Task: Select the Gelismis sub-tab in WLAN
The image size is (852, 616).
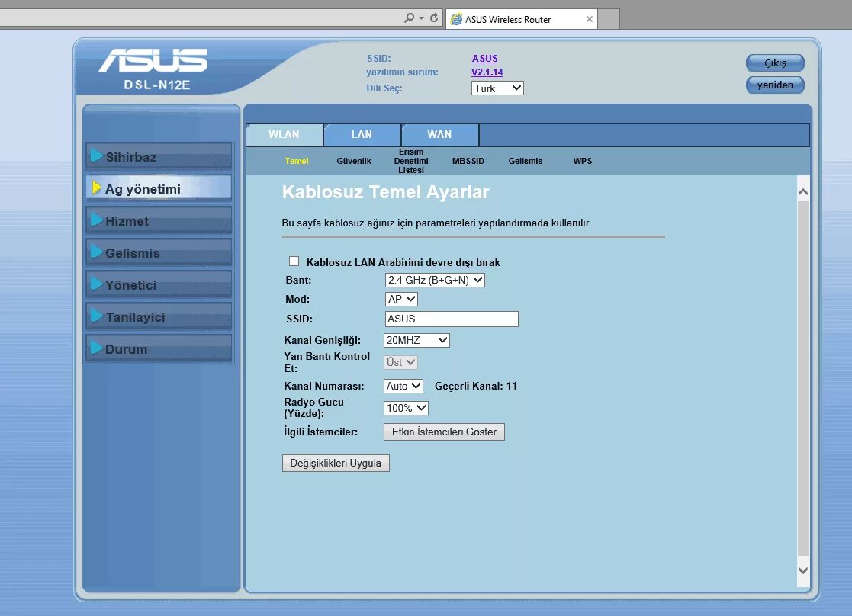Action: [x=525, y=161]
